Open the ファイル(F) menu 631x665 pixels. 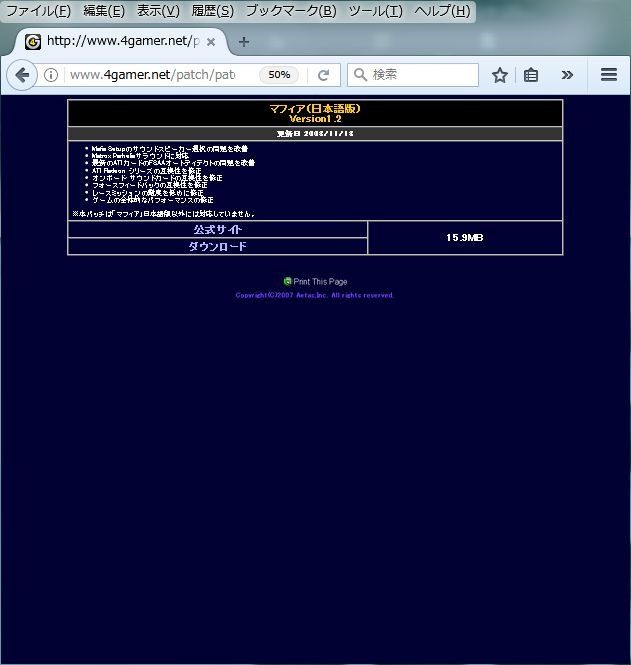click(39, 11)
